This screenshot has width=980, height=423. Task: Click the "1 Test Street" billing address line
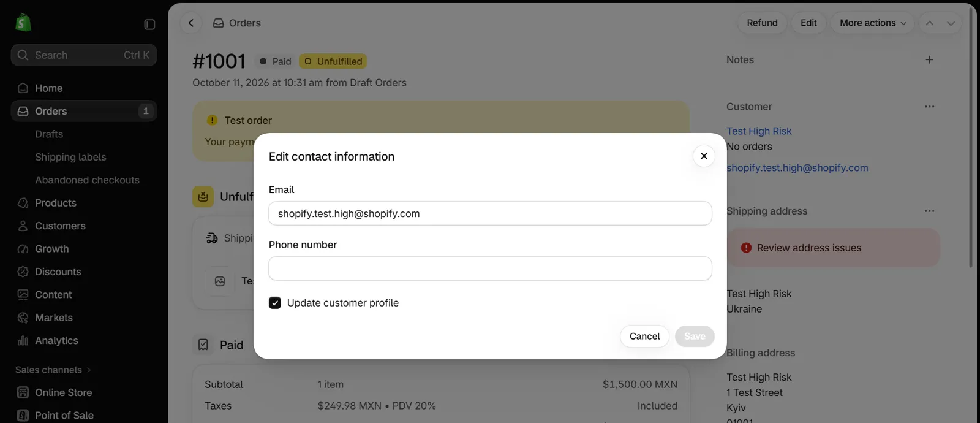pos(755,392)
